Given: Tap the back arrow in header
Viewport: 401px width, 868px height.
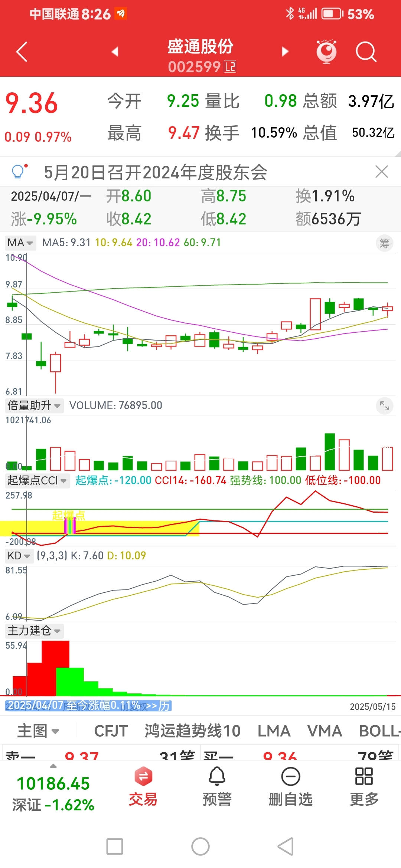Looking at the screenshot, I should [22, 52].
